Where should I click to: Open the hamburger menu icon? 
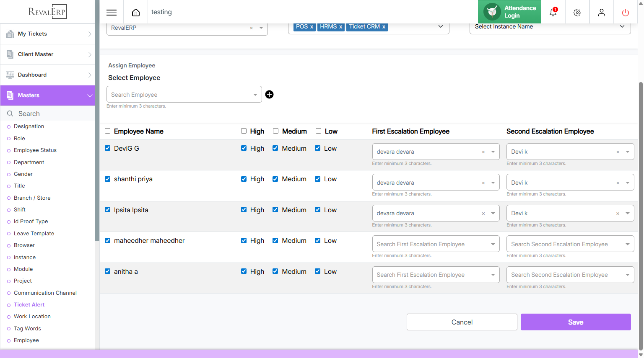click(112, 13)
